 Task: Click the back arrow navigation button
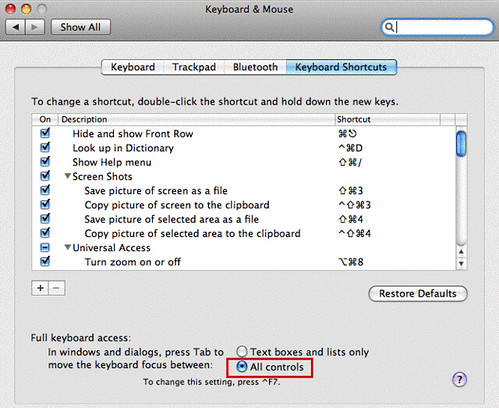(15, 27)
